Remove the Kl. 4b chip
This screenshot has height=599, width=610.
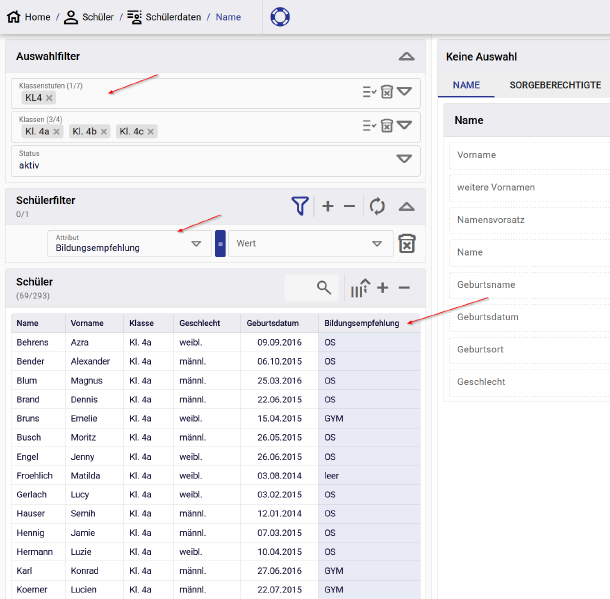click(104, 131)
